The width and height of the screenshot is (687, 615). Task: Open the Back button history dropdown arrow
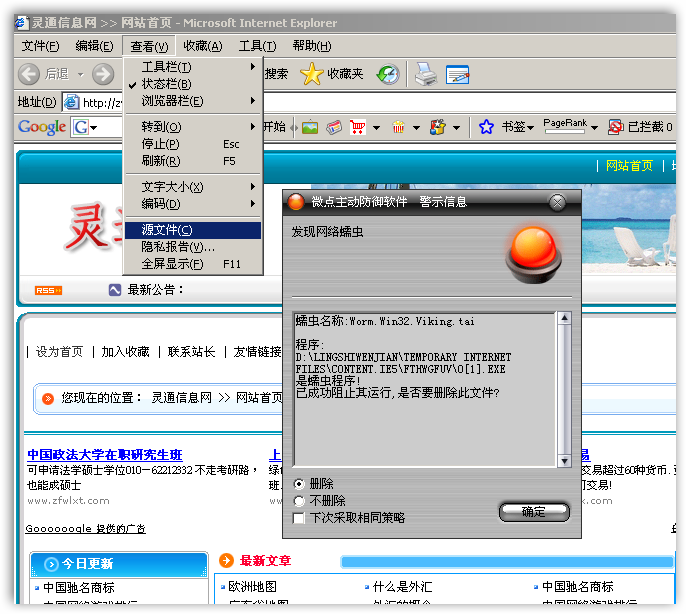point(81,74)
